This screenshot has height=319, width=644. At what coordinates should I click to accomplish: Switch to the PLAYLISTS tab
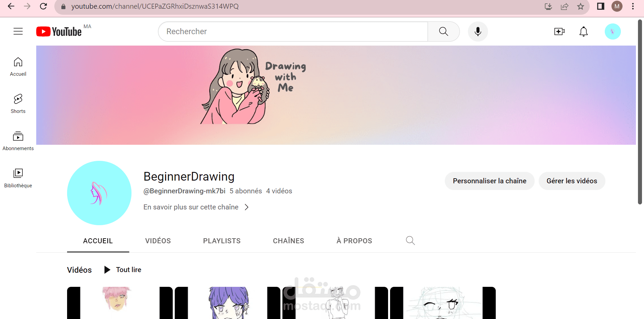[222, 241]
